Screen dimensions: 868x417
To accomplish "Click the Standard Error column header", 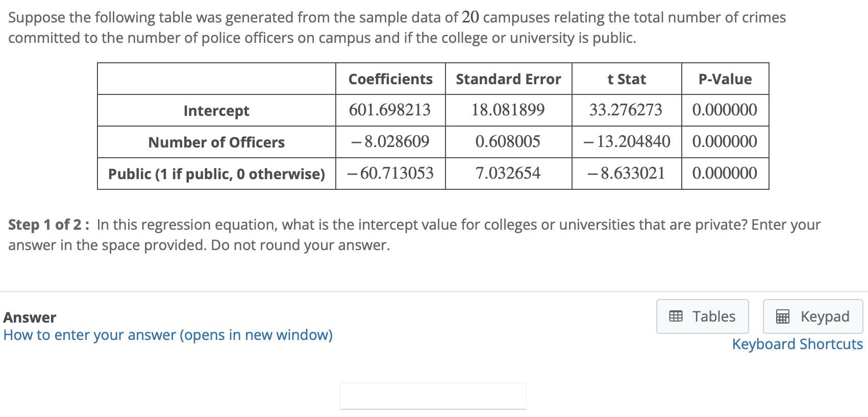I will pos(508,79).
